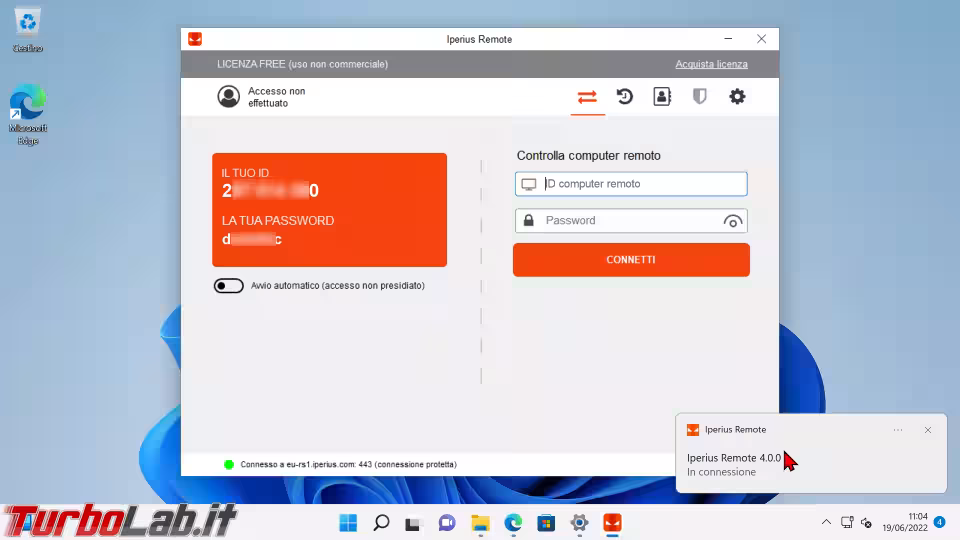The width and height of the screenshot is (960, 540).
Task: Click the shield security icon
Action: [x=700, y=97]
